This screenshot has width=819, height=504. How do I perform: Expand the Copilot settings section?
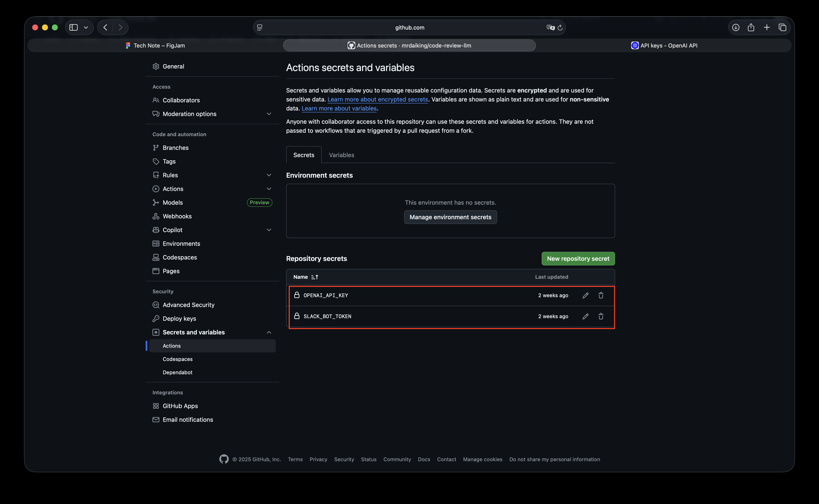[x=269, y=230]
